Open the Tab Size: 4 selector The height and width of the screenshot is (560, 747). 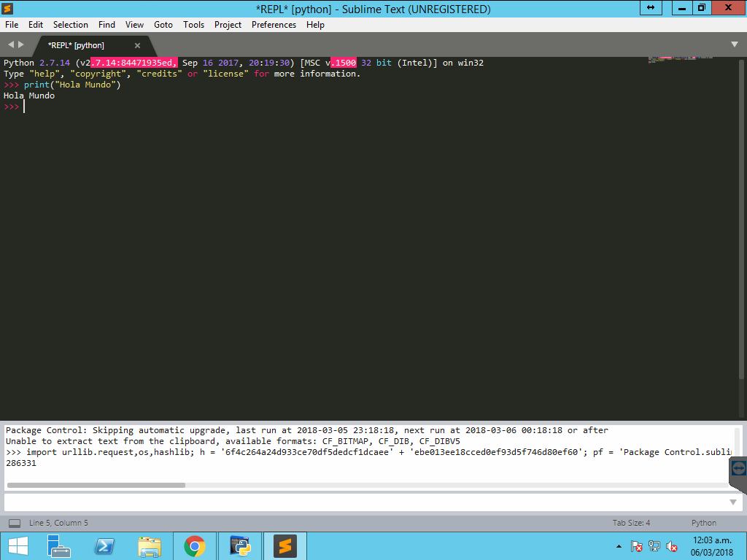(x=632, y=523)
